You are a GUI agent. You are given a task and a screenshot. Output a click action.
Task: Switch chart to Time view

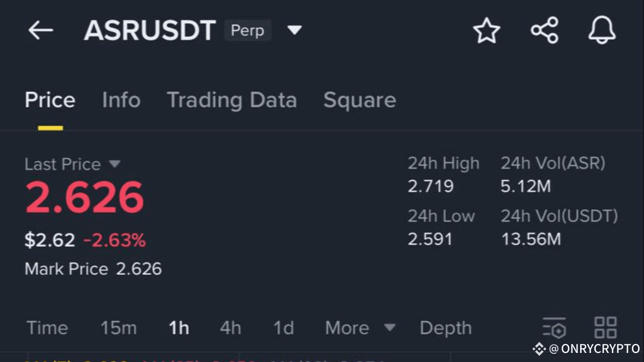click(47, 328)
